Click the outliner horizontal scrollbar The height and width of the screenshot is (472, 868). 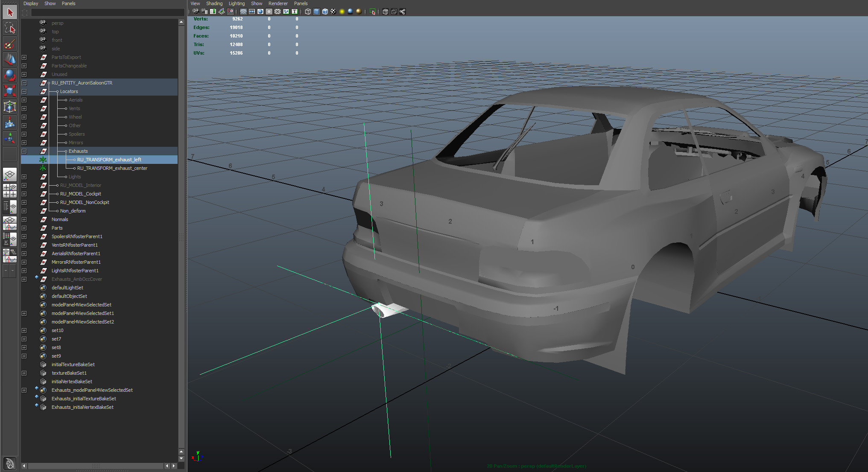pos(96,466)
